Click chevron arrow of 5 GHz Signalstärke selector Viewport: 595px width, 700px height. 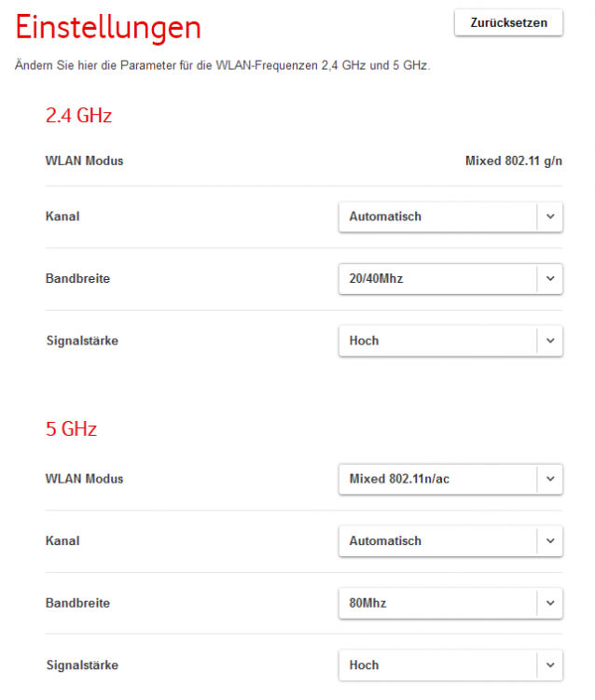pos(550,665)
